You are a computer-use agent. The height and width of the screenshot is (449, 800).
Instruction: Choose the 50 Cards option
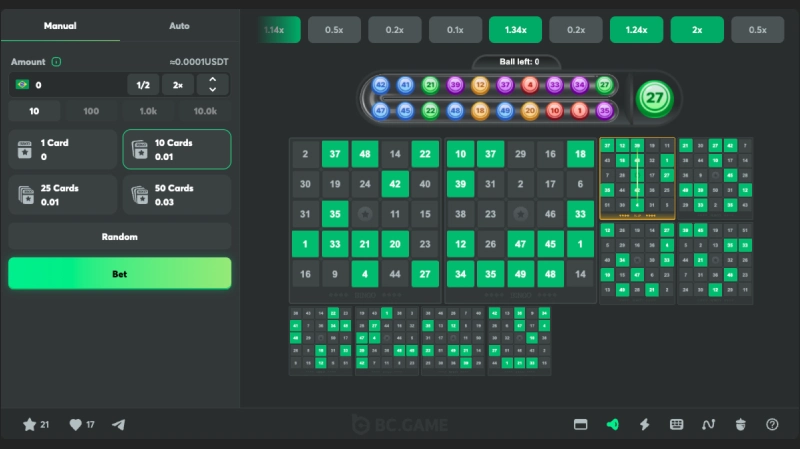click(x=177, y=194)
